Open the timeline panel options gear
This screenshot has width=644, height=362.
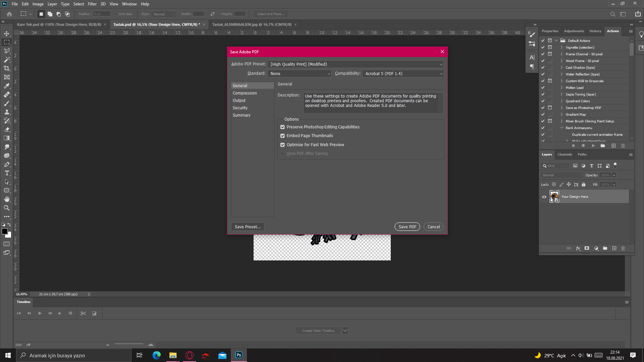coord(71,313)
